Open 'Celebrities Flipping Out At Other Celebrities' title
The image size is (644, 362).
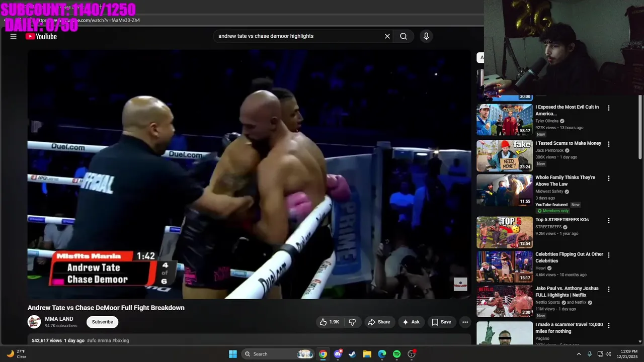pyautogui.click(x=569, y=257)
